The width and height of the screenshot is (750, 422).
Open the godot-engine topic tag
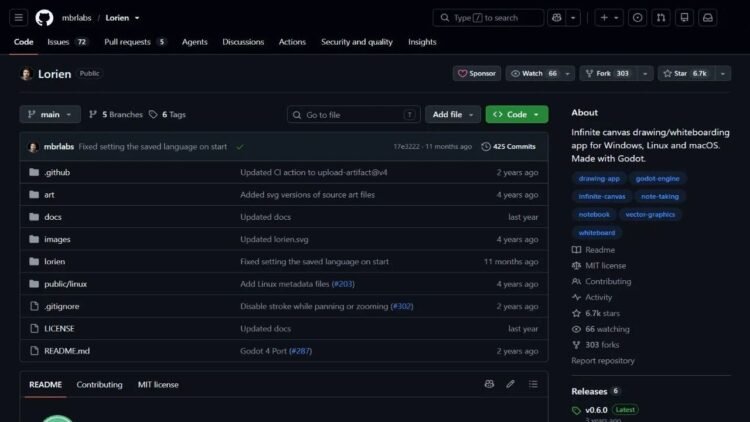[x=657, y=178]
